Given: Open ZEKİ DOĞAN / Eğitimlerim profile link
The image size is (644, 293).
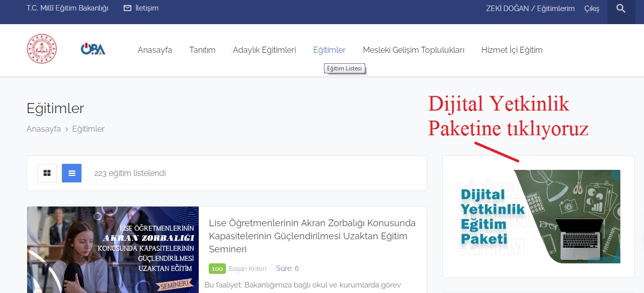Looking at the screenshot, I should (x=530, y=9).
